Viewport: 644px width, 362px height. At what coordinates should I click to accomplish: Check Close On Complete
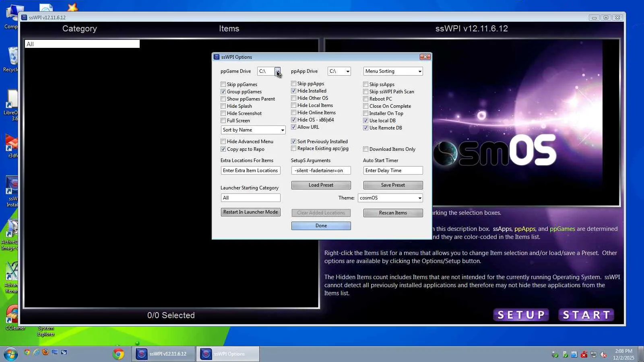(x=365, y=106)
